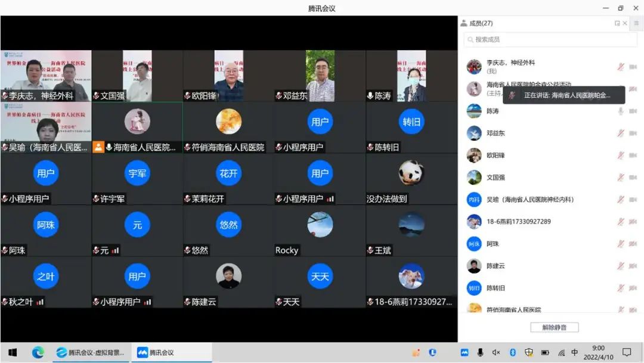This screenshot has width=644, height=363.
Task: Click the 成员 person icon in panel header
Action: tap(463, 23)
